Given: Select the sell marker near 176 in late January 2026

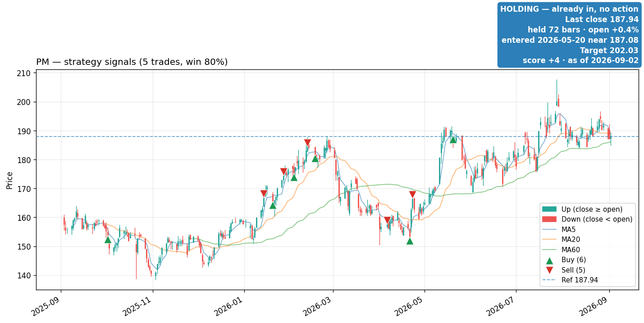Looking at the screenshot, I should pos(283,172).
